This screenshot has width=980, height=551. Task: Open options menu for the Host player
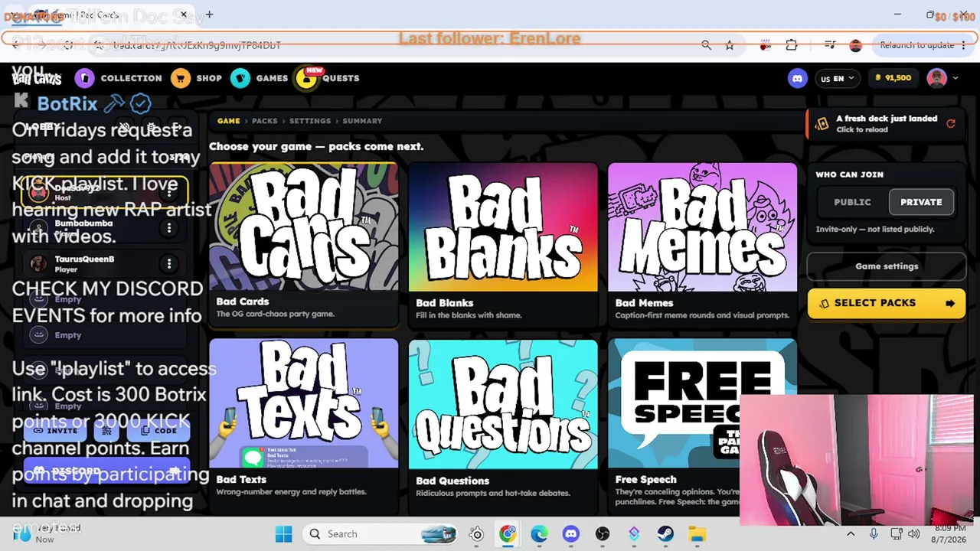(x=169, y=192)
